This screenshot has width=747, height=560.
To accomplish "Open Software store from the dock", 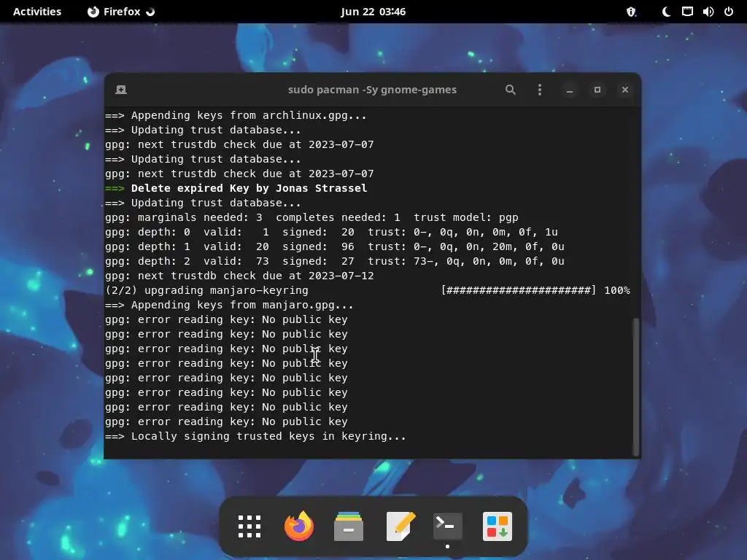I will click(x=498, y=526).
